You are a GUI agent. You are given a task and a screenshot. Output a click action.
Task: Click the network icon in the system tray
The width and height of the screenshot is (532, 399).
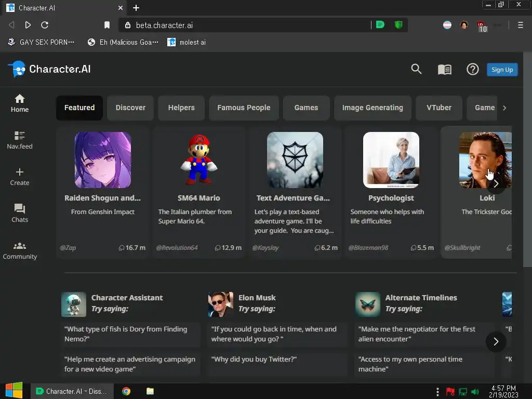pyautogui.click(x=463, y=392)
